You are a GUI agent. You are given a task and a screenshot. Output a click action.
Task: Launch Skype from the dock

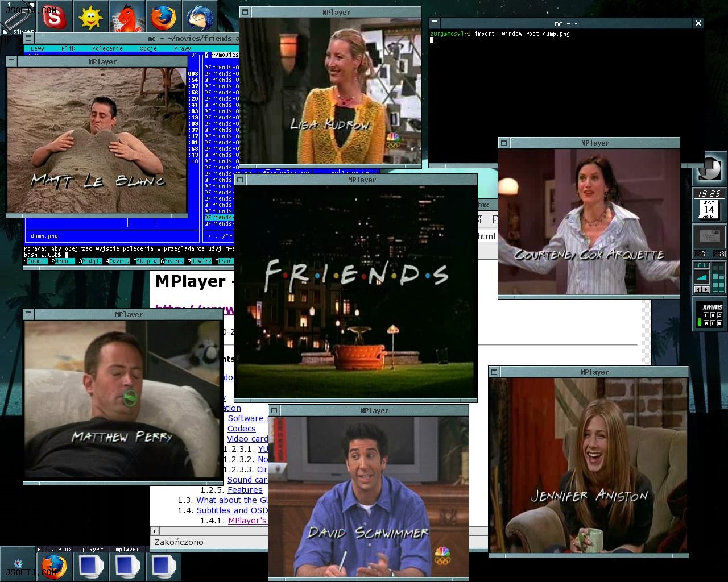point(55,16)
